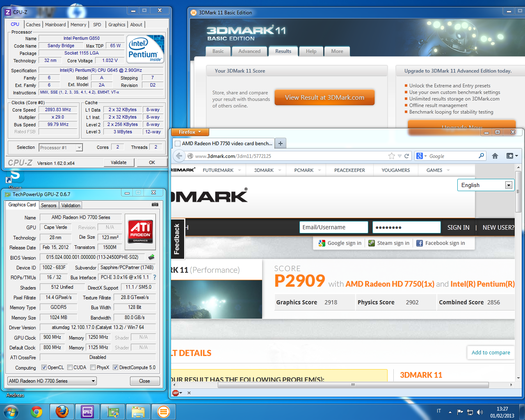
Task: Open GPU selection dropdown in GPU-Z
Action: (52, 381)
